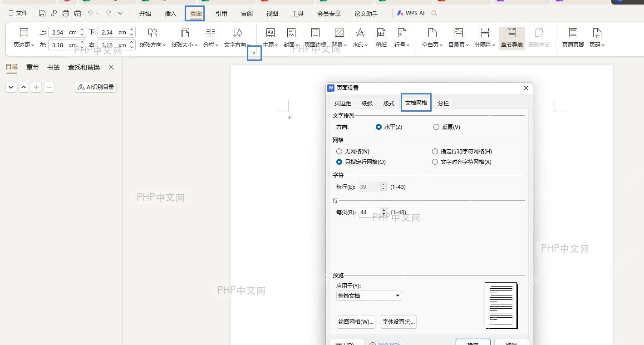
Task: Open Print Preview from quick access toolbar
Action: pyautogui.click(x=78, y=14)
